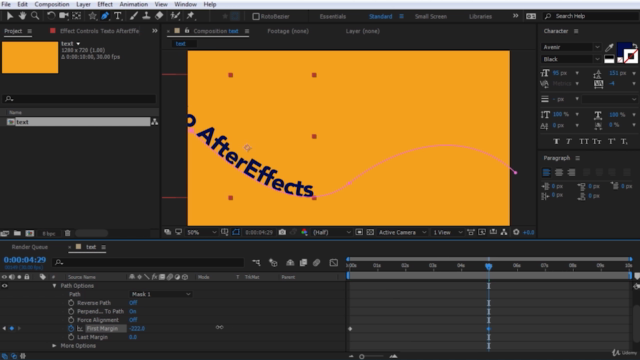This screenshot has height=360, width=640.
Task: Select the Puppet Pin tool
Action: pos(191,16)
